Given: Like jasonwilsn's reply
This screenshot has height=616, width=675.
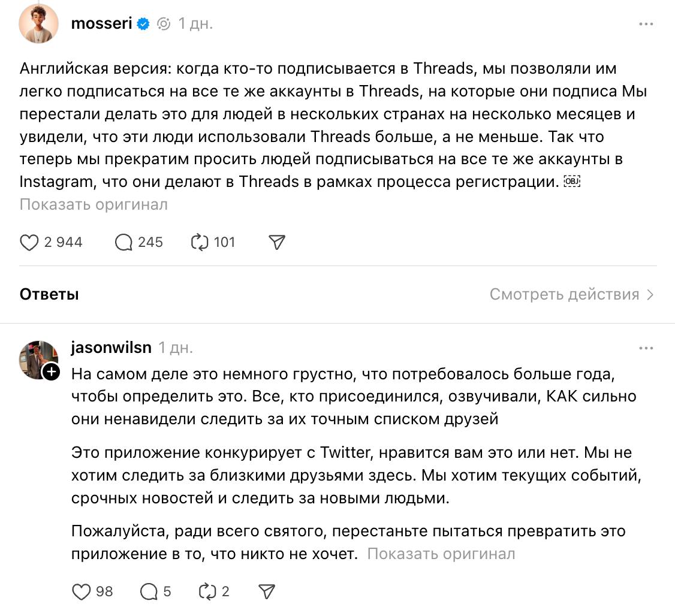Looking at the screenshot, I should click(80, 591).
